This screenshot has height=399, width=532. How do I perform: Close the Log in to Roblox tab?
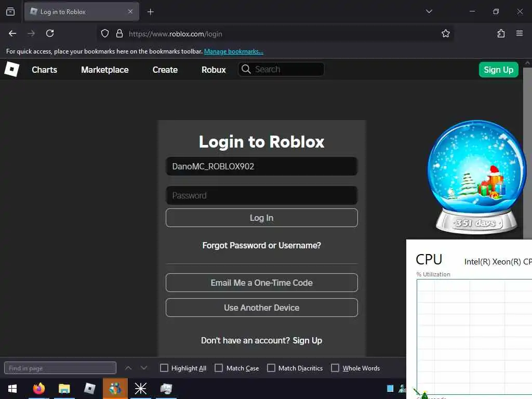(x=130, y=11)
